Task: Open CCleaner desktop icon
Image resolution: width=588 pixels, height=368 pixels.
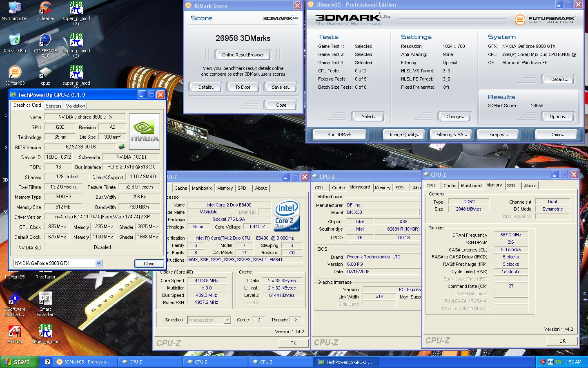Action: point(45,11)
